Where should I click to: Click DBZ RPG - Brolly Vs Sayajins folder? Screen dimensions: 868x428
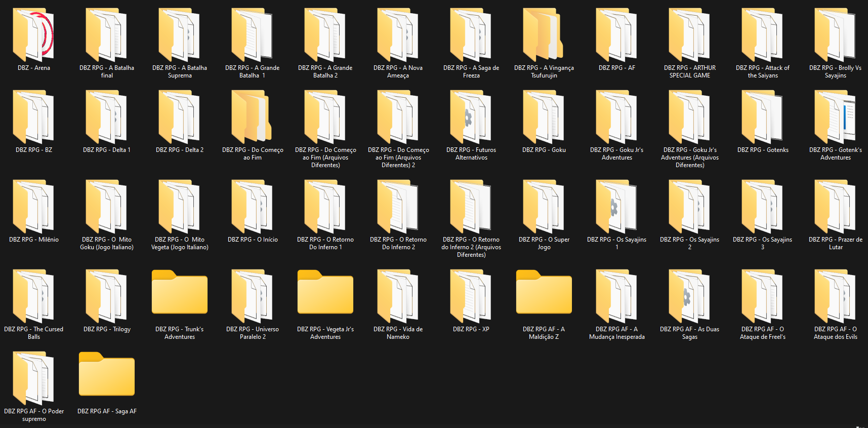(835, 35)
